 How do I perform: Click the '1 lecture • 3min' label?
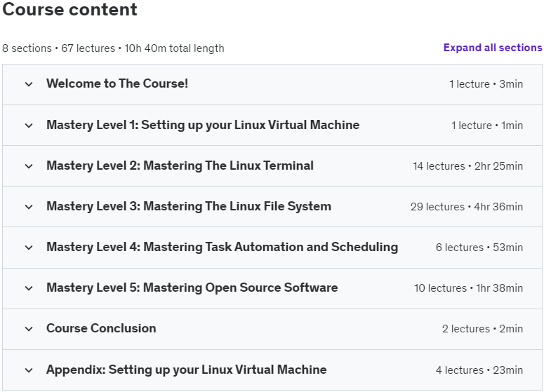(x=486, y=84)
